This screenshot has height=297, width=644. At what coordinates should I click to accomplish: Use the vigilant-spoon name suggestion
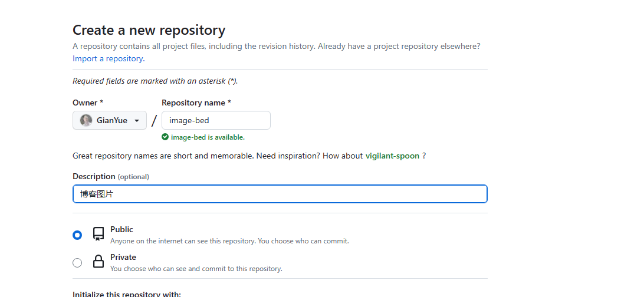[x=392, y=156]
